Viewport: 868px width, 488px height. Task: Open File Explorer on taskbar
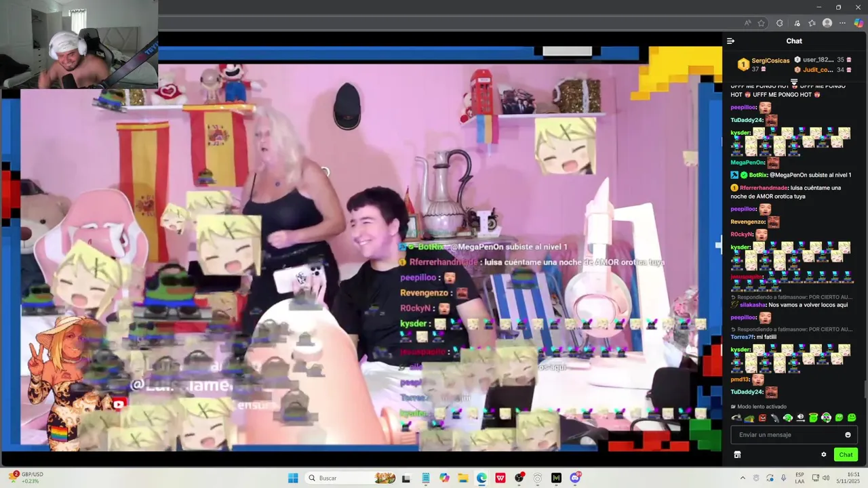(463, 478)
